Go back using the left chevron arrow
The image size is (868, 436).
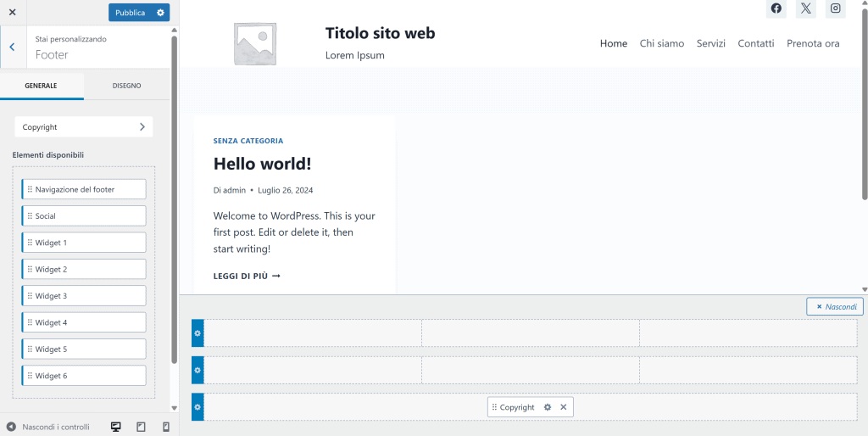click(x=12, y=48)
